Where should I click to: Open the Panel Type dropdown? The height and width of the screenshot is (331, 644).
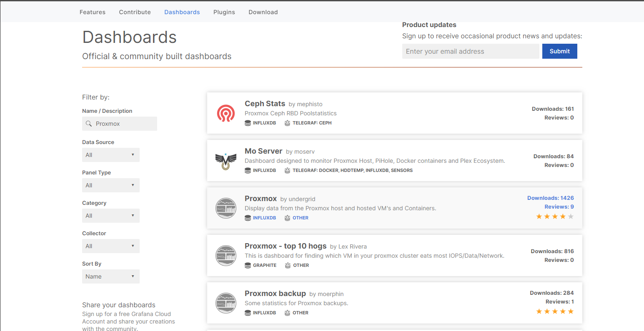coord(111,185)
